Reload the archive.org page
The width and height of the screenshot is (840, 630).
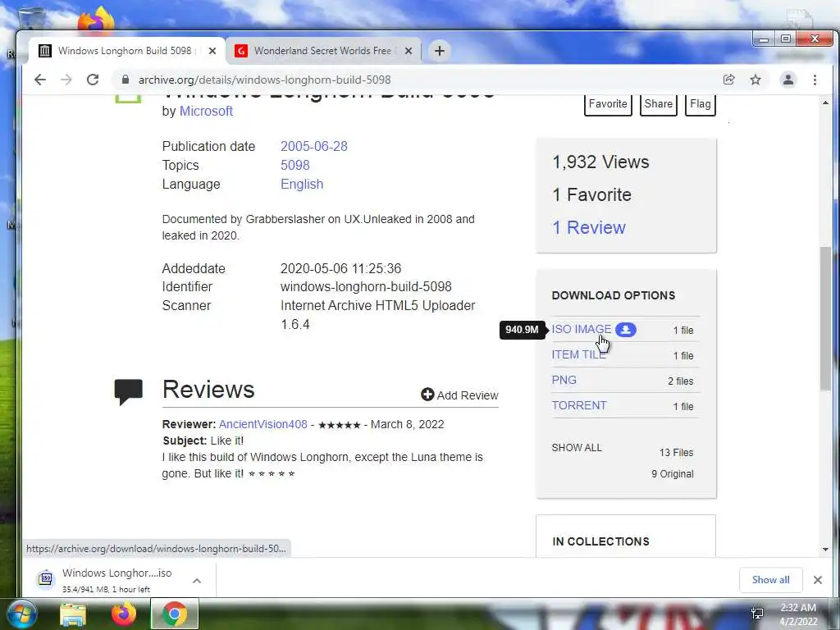(x=93, y=80)
